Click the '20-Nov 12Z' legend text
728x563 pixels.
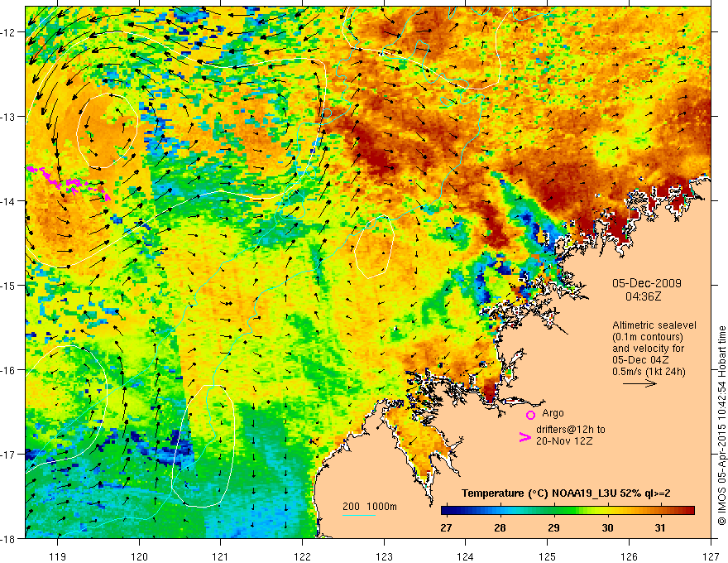click(x=564, y=441)
